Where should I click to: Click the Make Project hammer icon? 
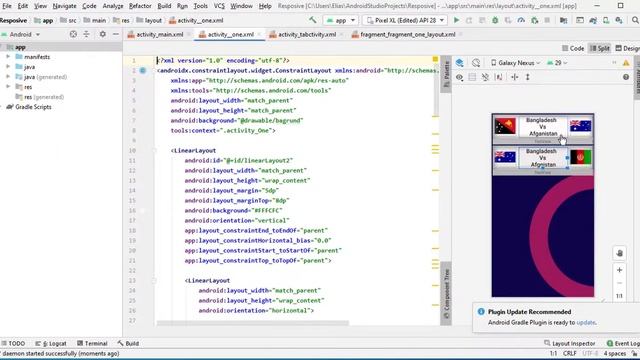click(313, 20)
